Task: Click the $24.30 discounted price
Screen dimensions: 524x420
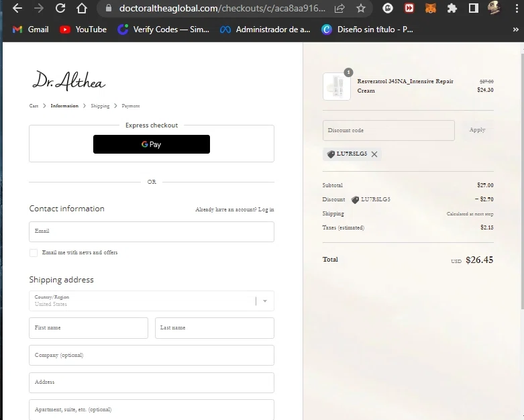Action: pos(485,90)
